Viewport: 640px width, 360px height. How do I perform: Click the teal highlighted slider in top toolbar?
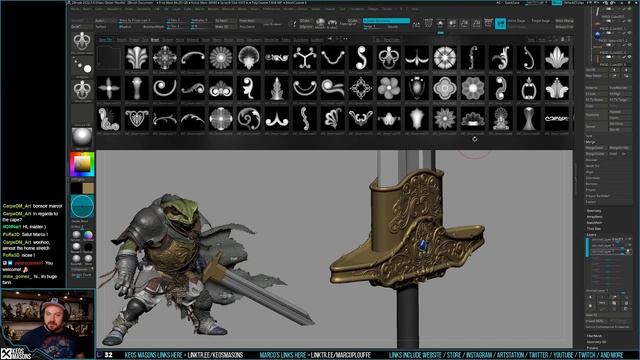(386, 20)
